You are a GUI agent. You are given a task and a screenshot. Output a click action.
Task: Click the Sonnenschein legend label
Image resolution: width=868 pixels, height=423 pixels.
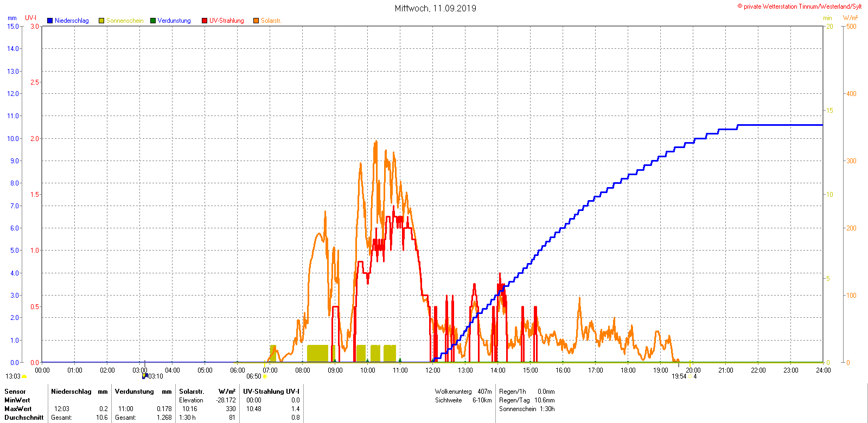125,21
